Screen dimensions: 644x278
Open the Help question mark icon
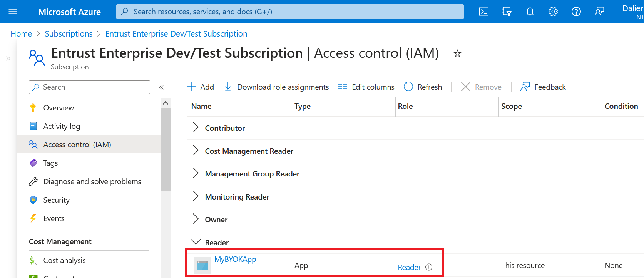[576, 12]
